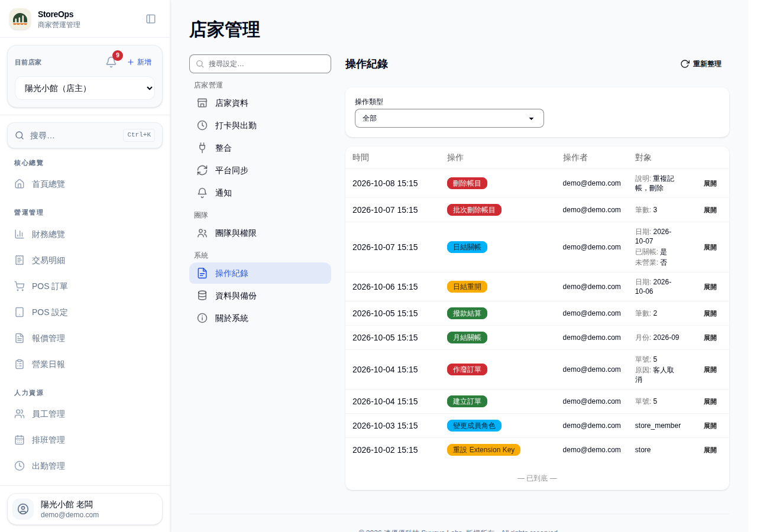Click POS 訂單 cart icon

pos(20,286)
